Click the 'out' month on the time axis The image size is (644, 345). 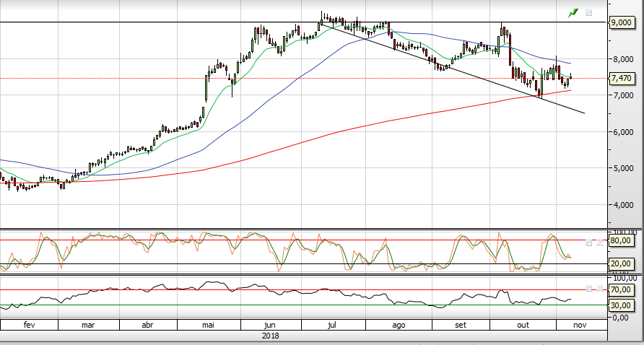(x=523, y=325)
